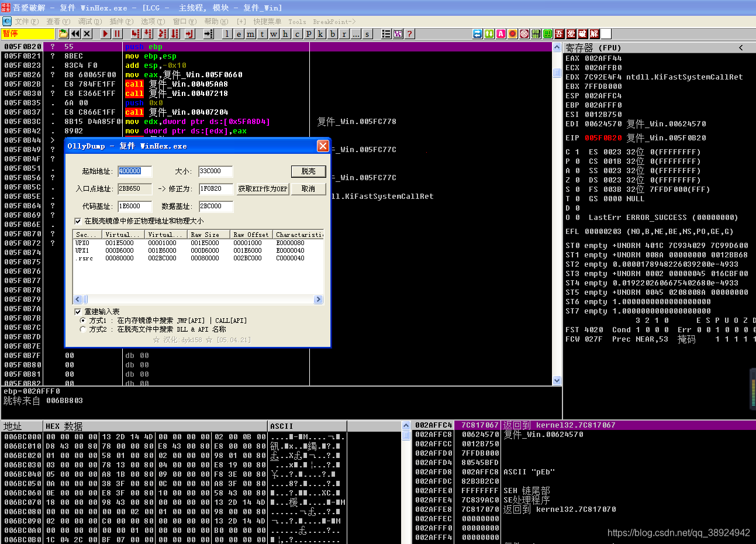Open Call stack with 'k' button
756x544 pixels.
click(320, 34)
